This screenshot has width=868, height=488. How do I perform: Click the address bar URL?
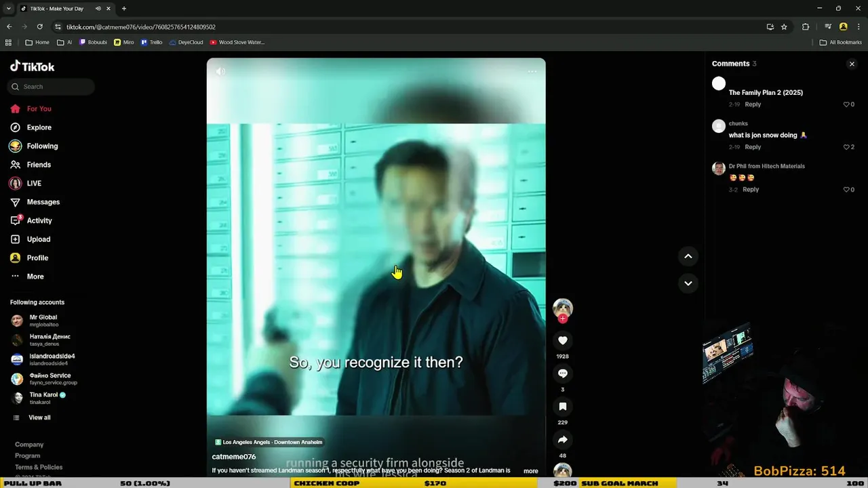click(x=141, y=27)
